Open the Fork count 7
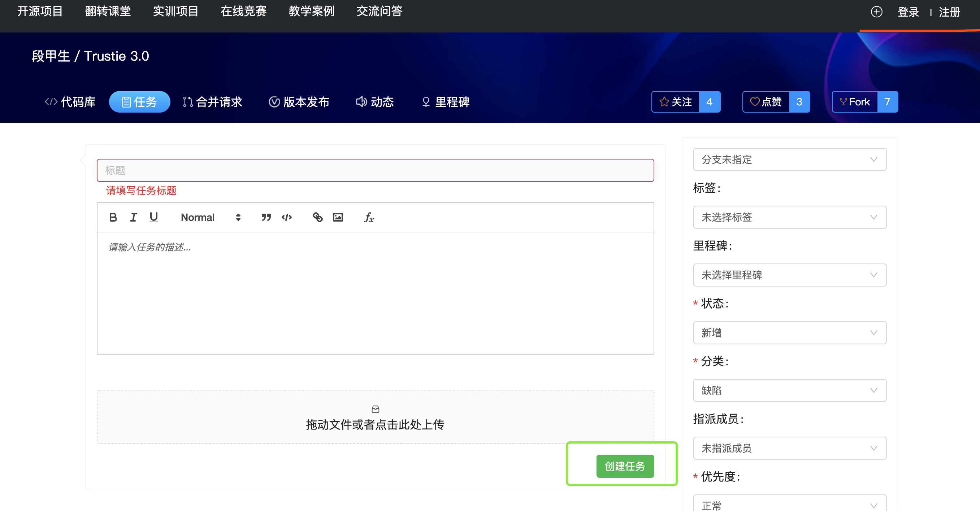This screenshot has width=980, height=511. 888,102
